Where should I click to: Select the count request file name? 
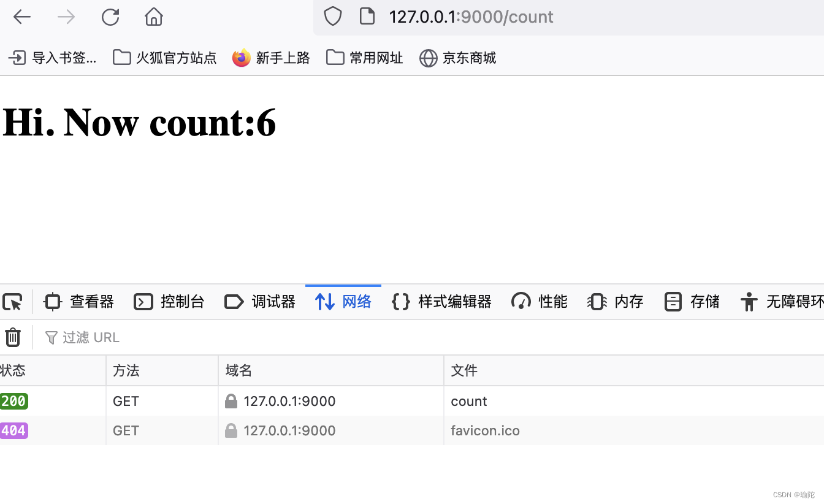click(x=468, y=401)
